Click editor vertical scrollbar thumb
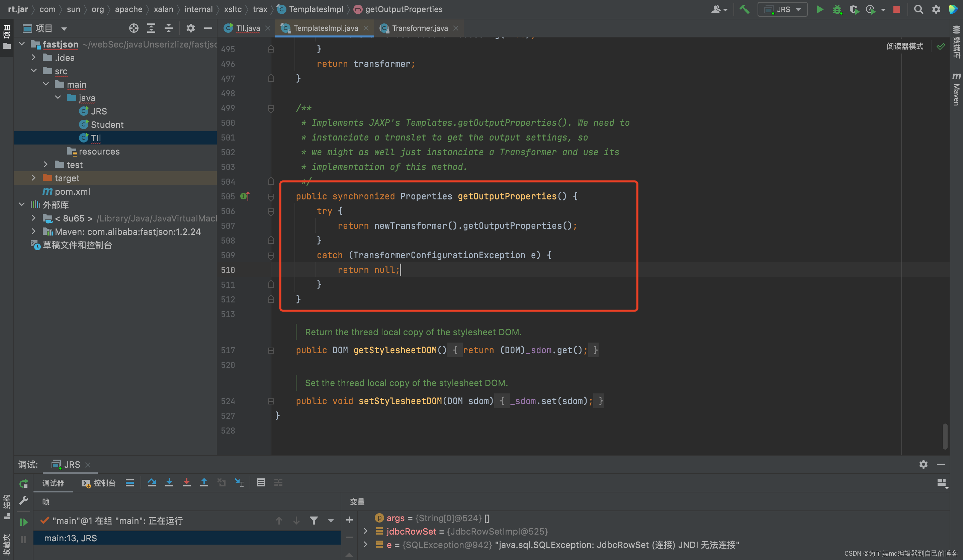Image resolution: width=963 pixels, height=560 pixels. point(945,436)
